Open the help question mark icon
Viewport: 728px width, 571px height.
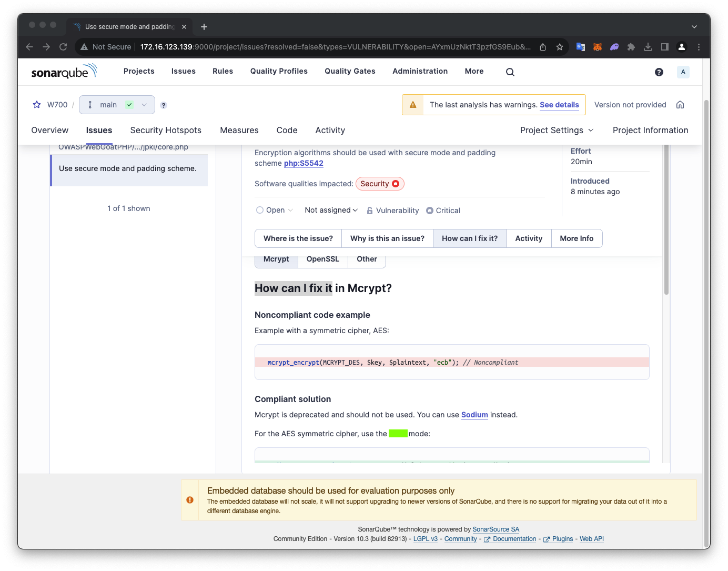click(659, 72)
